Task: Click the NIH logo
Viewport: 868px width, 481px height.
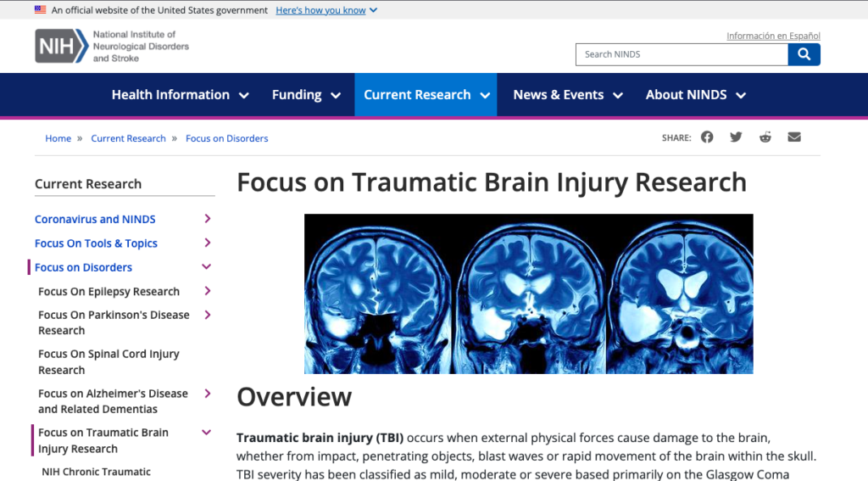Action: (112, 46)
